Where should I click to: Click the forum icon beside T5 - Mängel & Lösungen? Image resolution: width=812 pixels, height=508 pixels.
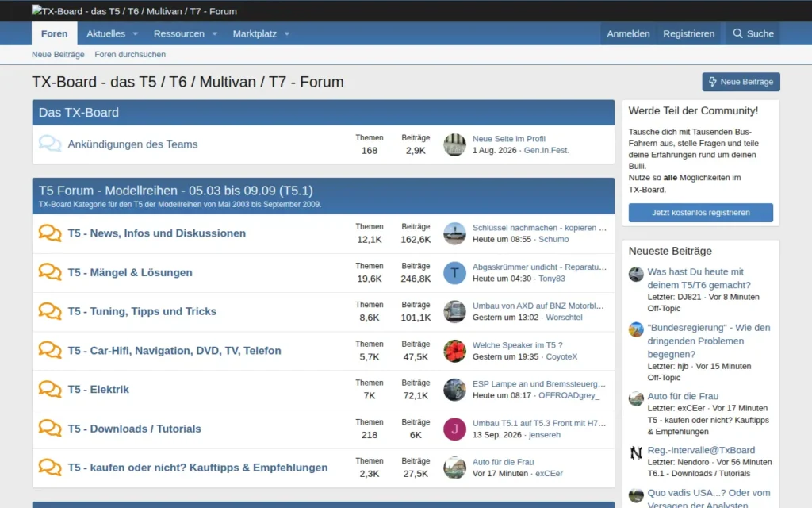(50, 271)
